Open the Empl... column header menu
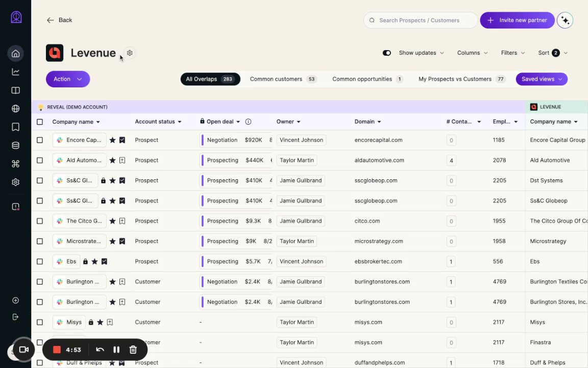 click(x=505, y=122)
